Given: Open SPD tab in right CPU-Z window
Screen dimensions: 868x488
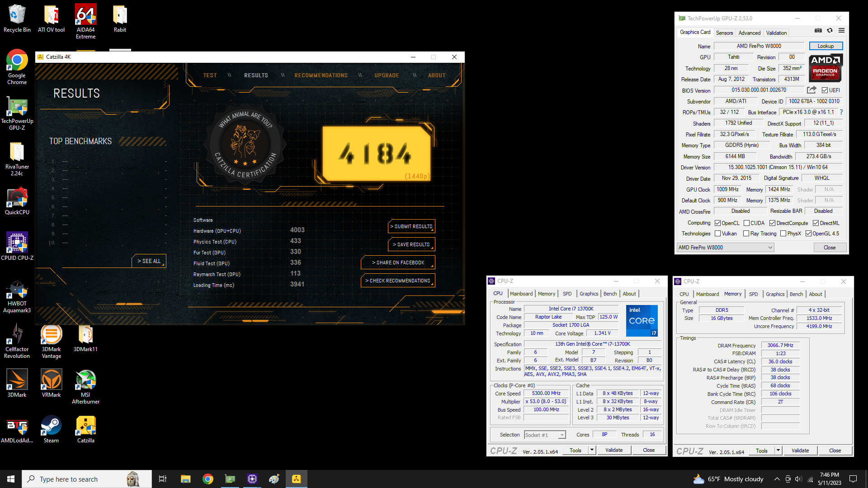Looking at the screenshot, I should (753, 294).
